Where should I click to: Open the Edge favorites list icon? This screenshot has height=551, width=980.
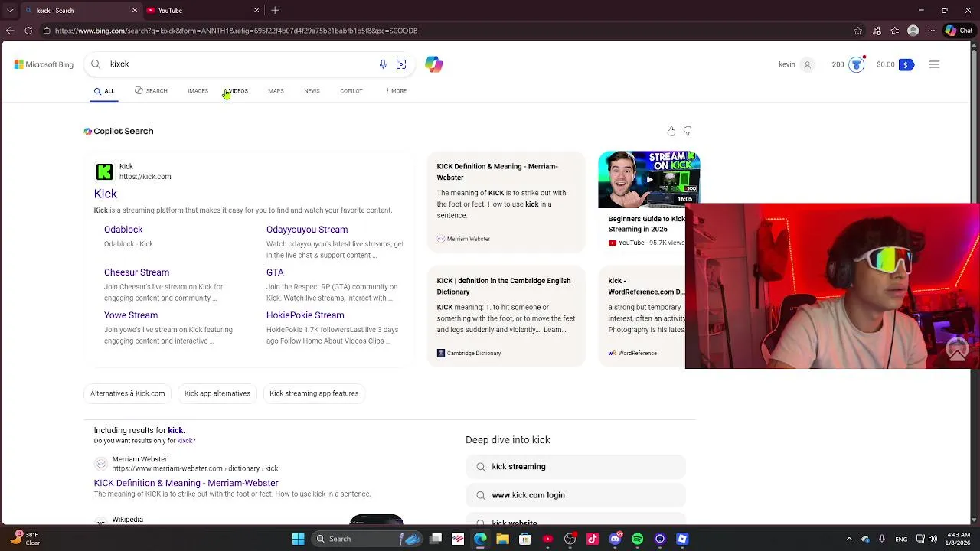tap(894, 31)
